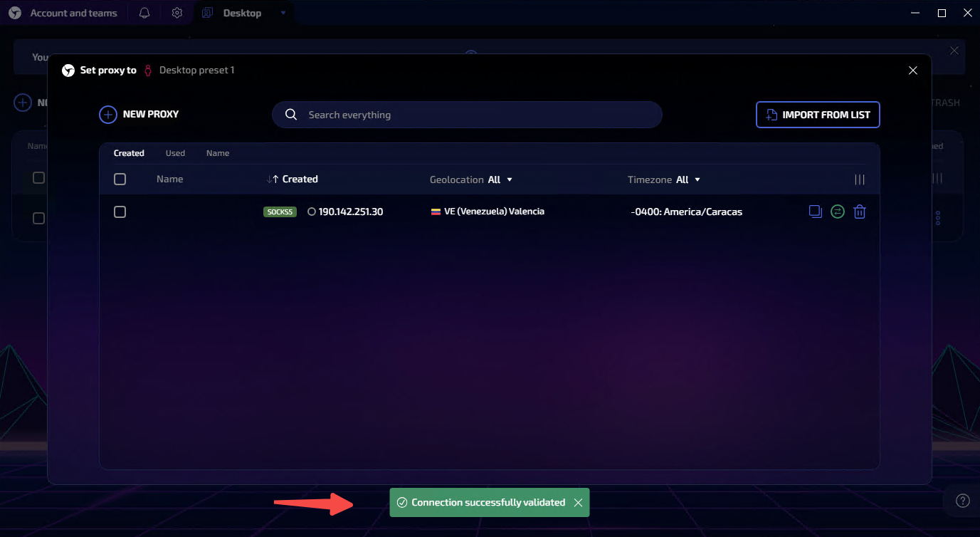Screen dimensions: 980x537
Task: Click the help question mark icon
Action: coord(962,501)
